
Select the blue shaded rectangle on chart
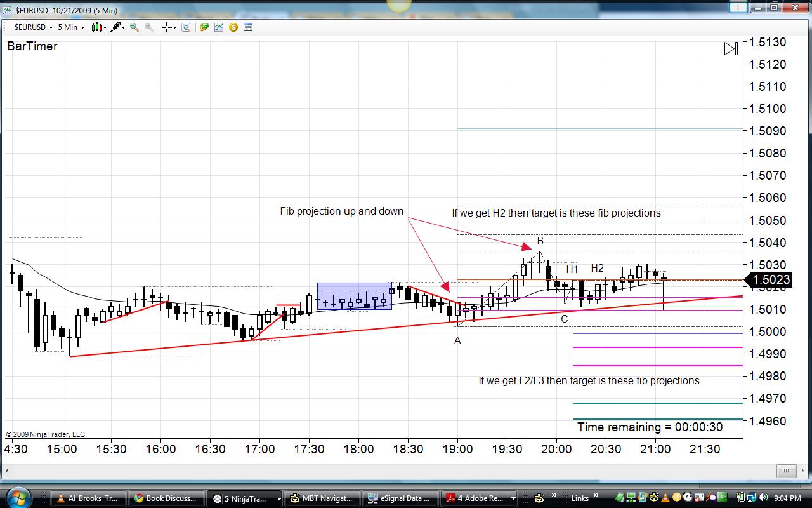click(355, 295)
